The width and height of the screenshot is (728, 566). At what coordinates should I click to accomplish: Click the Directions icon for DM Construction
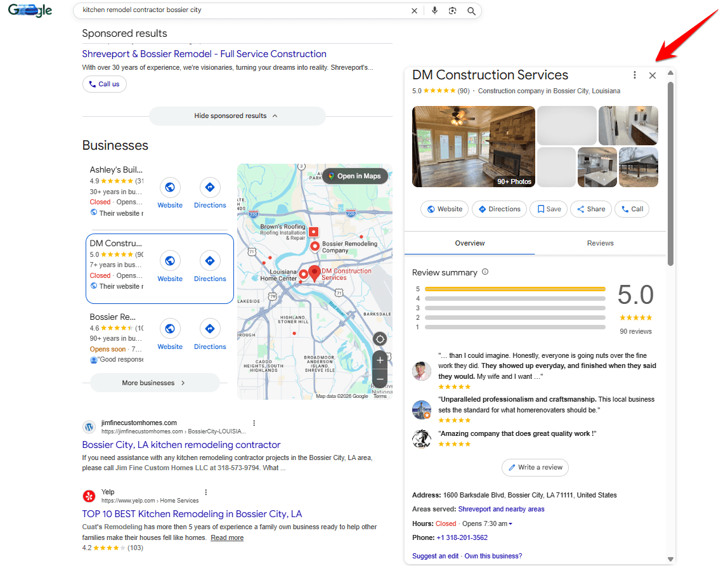click(x=210, y=261)
